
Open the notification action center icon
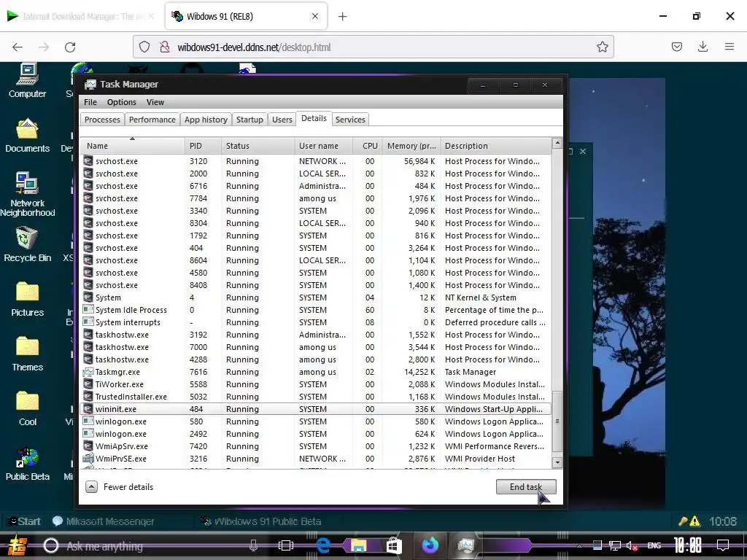point(723,545)
